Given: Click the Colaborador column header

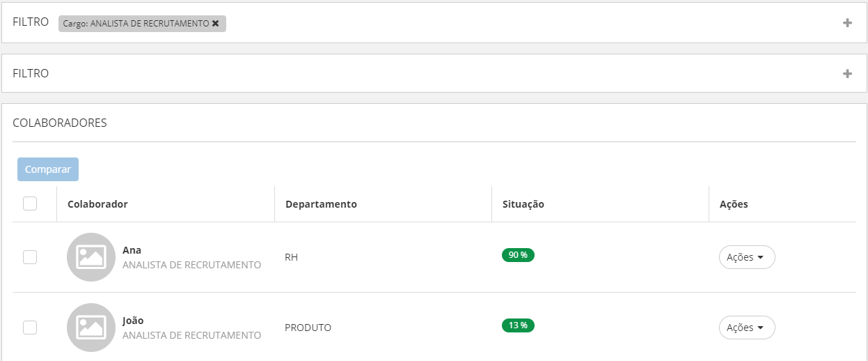Looking at the screenshot, I should coord(97,204).
